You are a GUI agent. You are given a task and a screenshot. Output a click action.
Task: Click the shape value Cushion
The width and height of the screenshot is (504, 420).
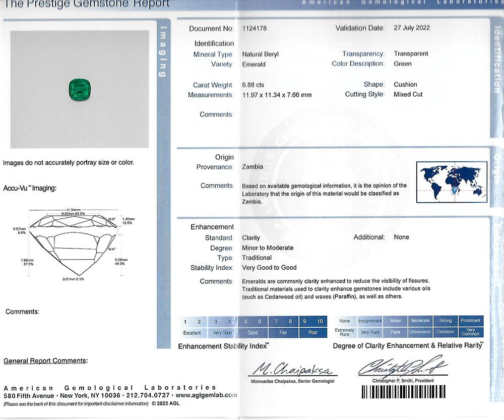405,85
